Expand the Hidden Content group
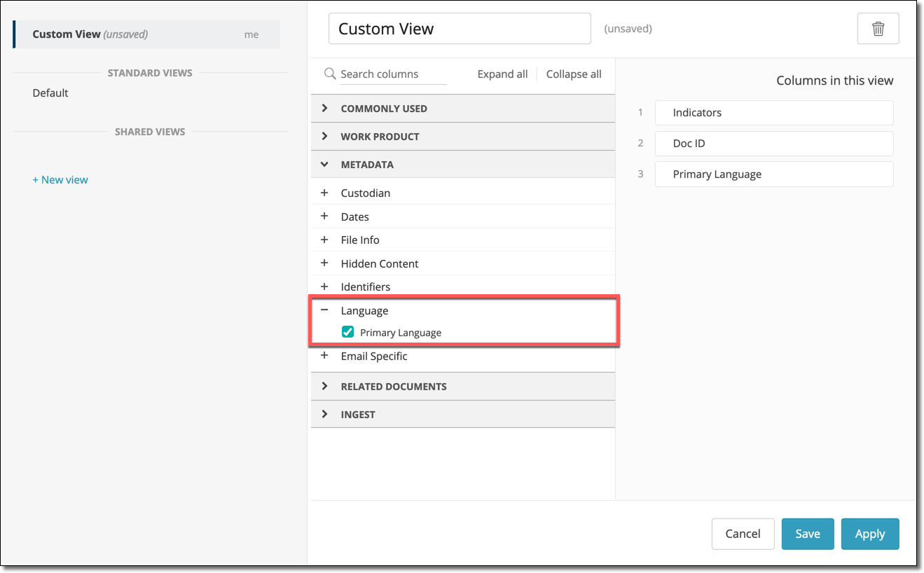 point(324,263)
